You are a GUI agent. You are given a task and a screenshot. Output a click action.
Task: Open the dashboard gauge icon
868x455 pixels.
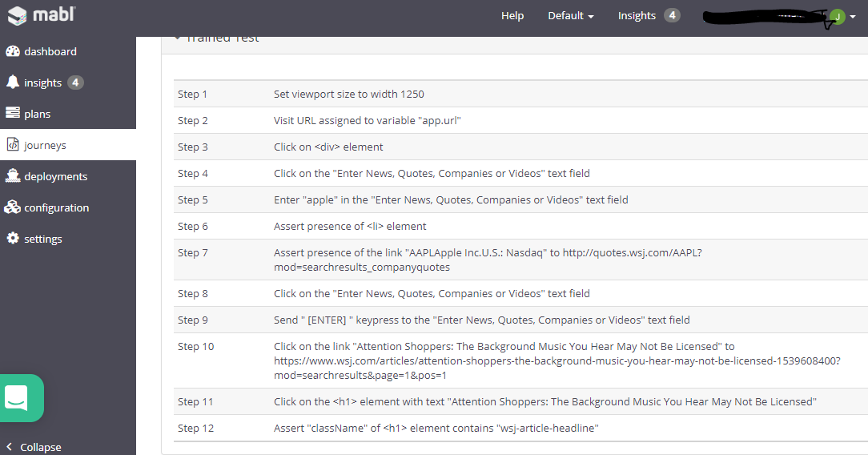tap(13, 51)
